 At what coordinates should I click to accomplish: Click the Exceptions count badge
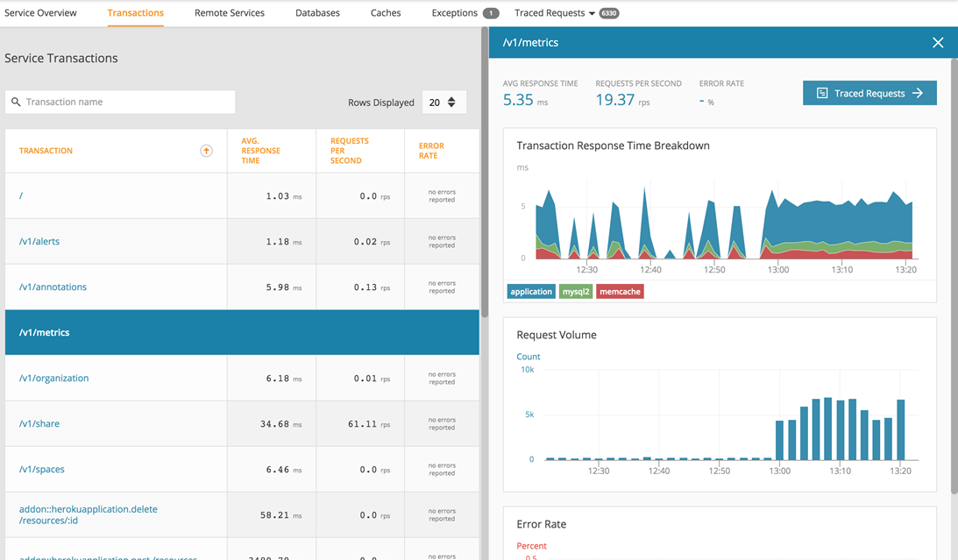pyautogui.click(x=491, y=13)
